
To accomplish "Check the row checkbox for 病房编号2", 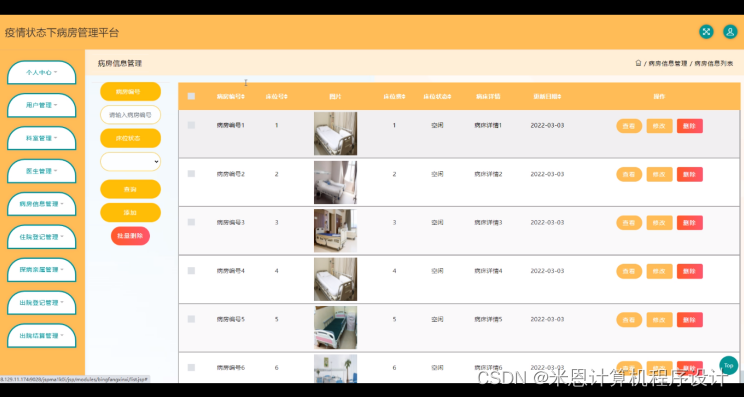I will pos(191,174).
